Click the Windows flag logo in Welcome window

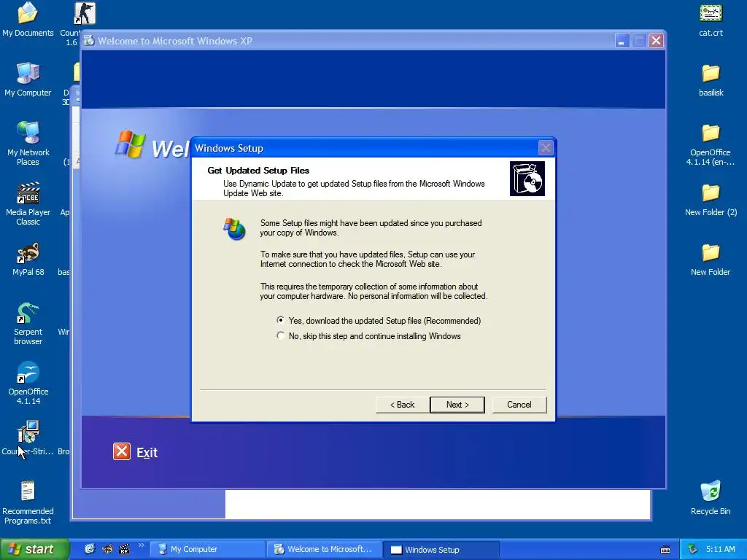point(130,144)
